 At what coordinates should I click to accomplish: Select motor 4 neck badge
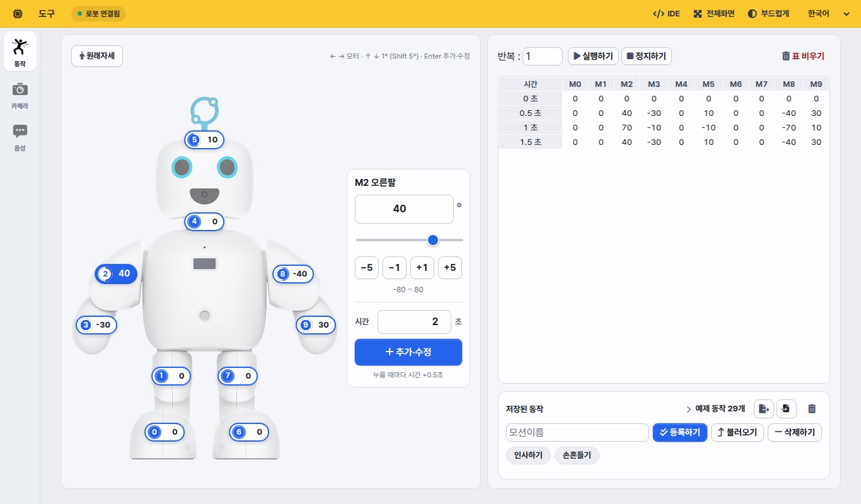coord(204,222)
